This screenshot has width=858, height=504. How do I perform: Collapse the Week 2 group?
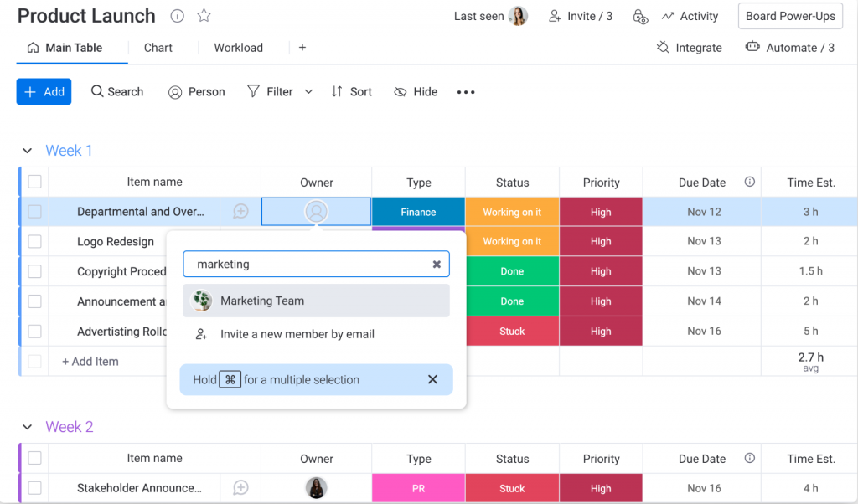coord(28,427)
